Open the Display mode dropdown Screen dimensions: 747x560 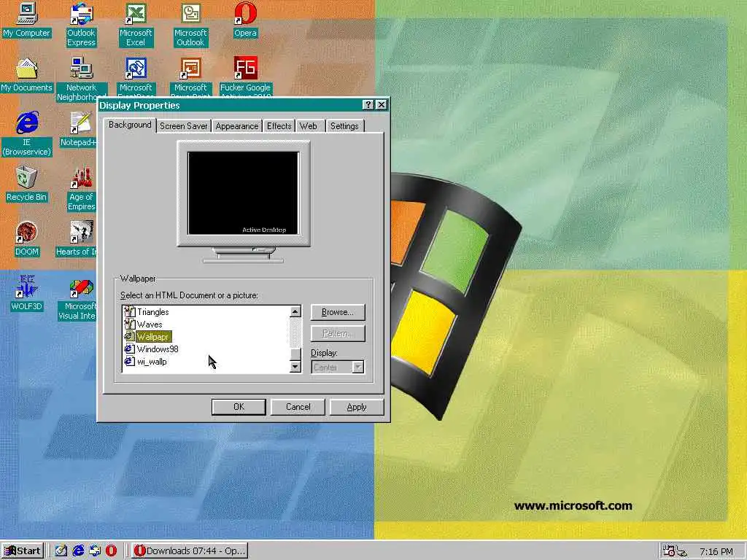point(357,367)
